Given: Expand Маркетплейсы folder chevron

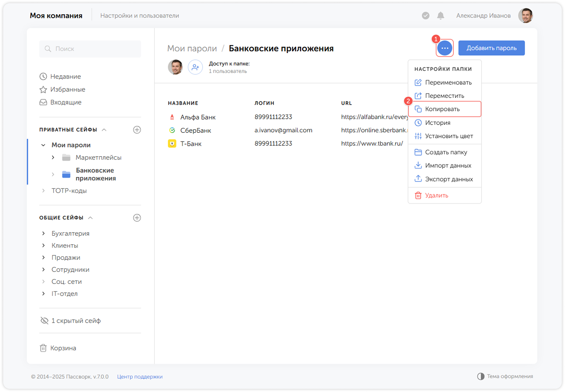Looking at the screenshot, I should pyautogui.click(x=53, y=158).
